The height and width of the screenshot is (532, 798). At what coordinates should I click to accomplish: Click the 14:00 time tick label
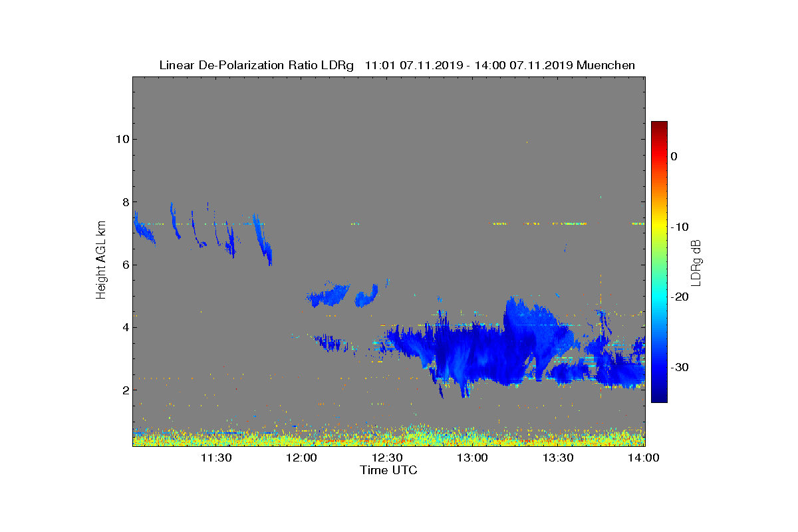(644, 458)
